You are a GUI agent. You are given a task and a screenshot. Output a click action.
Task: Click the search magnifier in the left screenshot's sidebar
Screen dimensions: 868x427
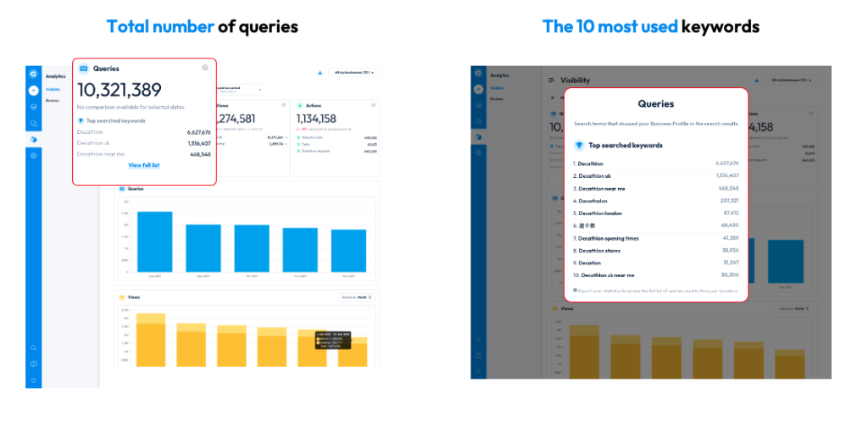pyautogui.click(x=33, y=348)
